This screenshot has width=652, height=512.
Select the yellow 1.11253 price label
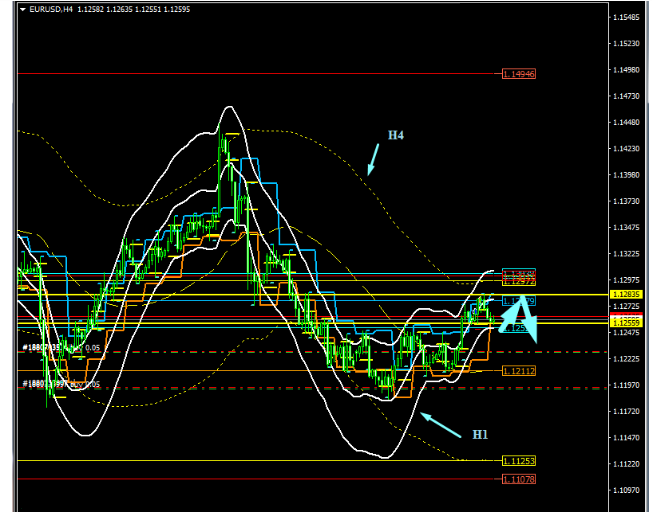coord(518,460)
